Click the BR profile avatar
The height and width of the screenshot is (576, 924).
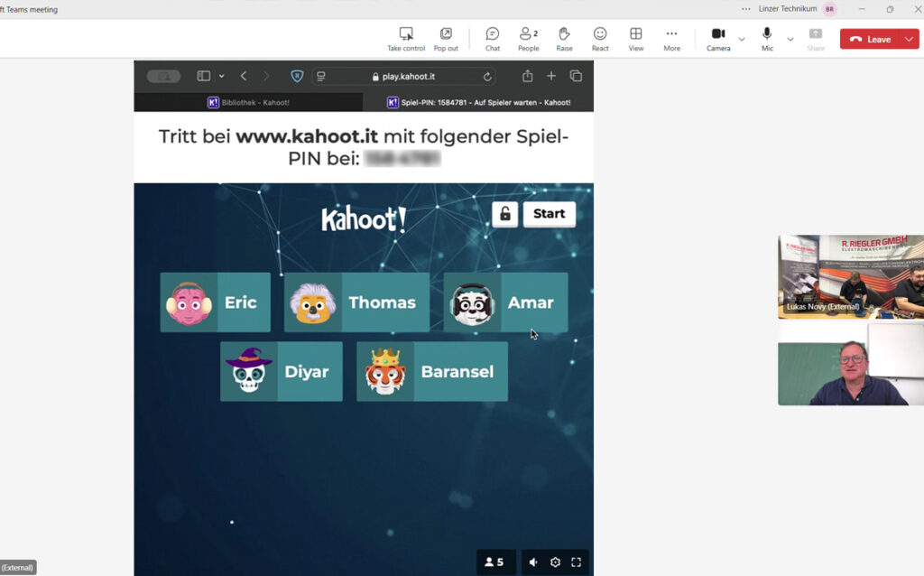click(x=830, y=9)
